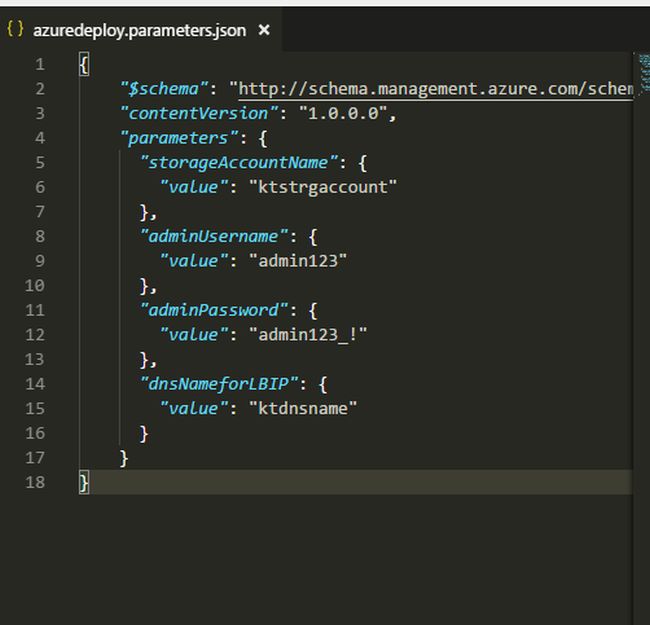Click "value" key on line 12

coord(194,335)
